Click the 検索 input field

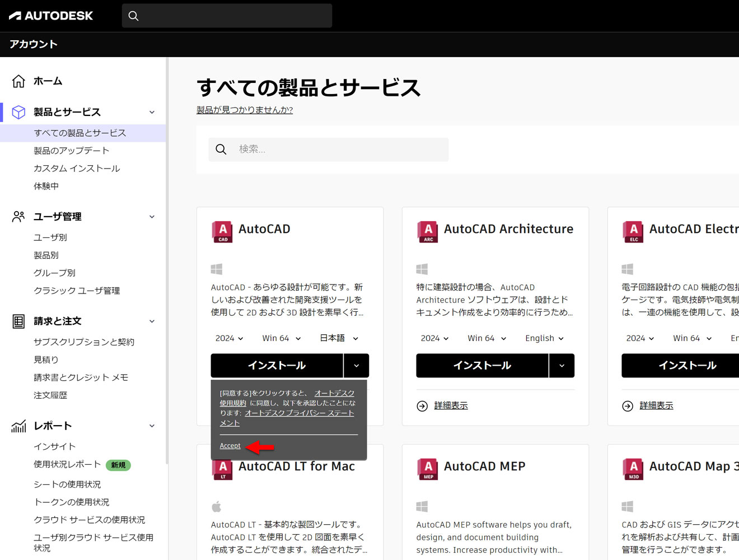coord(329,150)
